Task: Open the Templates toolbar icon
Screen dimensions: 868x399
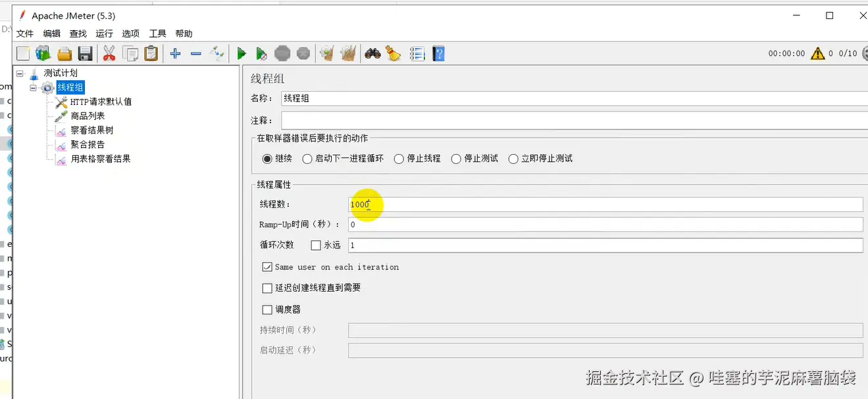Action: click(43, 54)
